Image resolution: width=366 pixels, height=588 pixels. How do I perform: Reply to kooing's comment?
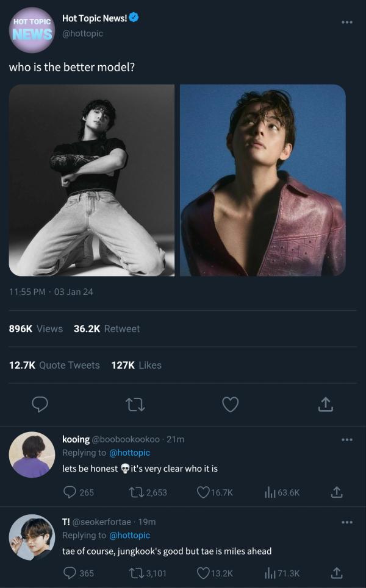(70, 492)
